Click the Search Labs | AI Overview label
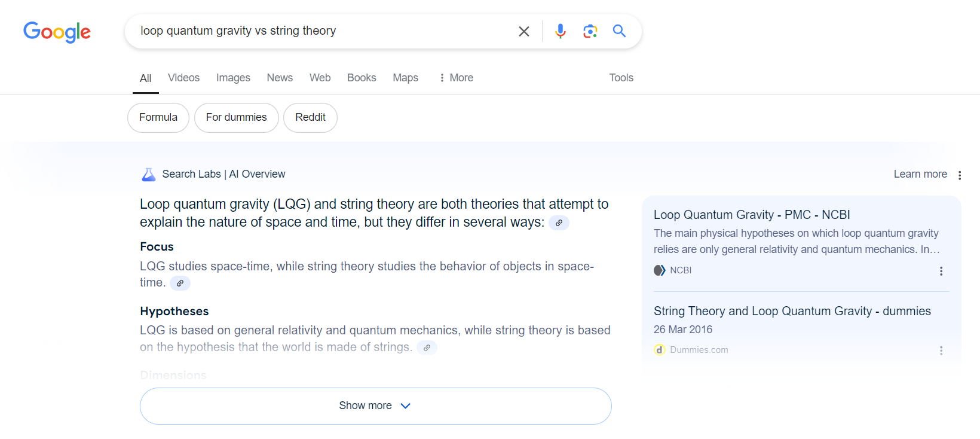 [223, 174]
